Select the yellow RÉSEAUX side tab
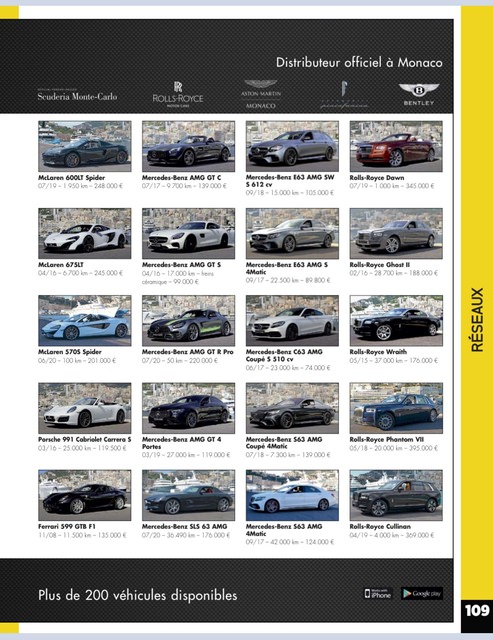 coord(477,320)
